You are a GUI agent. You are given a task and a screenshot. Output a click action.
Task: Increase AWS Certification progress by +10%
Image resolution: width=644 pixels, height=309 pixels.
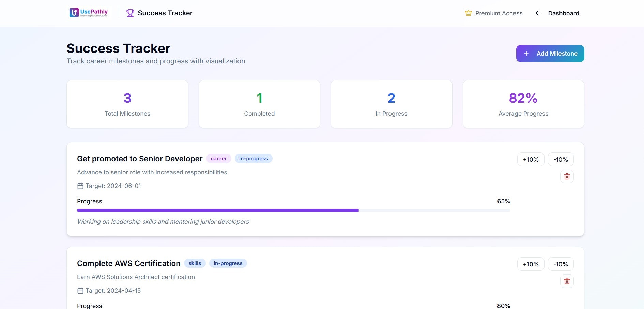pos(531,264)
